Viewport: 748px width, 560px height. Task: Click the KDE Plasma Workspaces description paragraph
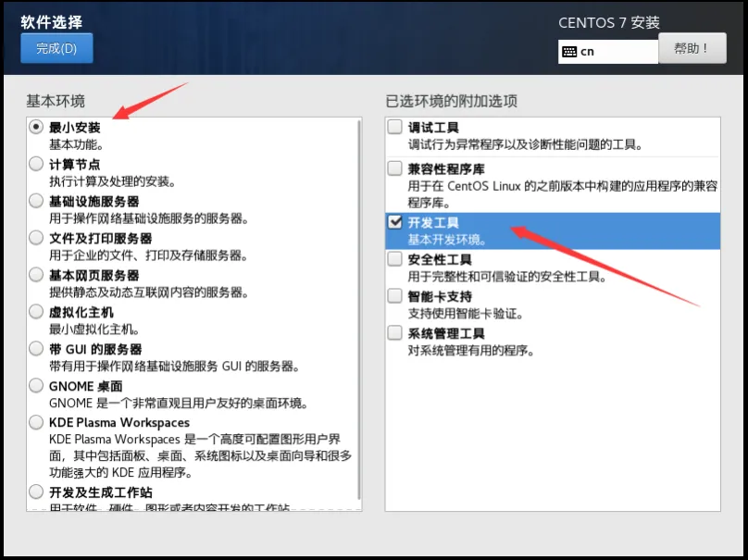pyautogui.click(x=200, y=455)
